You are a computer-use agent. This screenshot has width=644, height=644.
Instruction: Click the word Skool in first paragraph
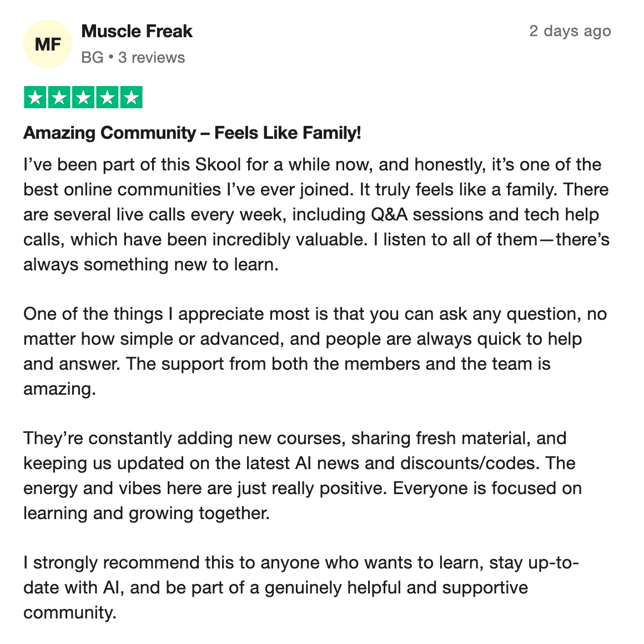[x=218, y=165]
